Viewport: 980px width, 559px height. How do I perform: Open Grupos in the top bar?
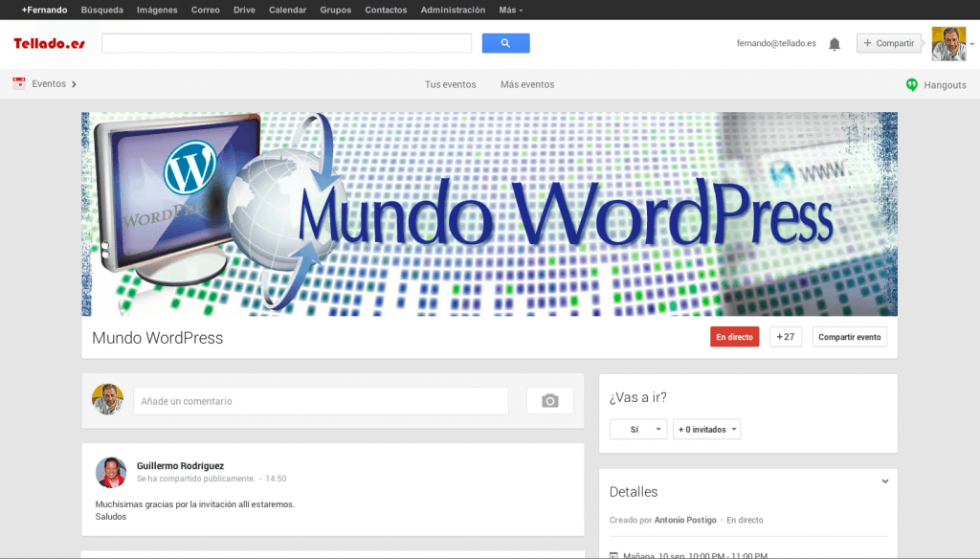pos(336,10)
